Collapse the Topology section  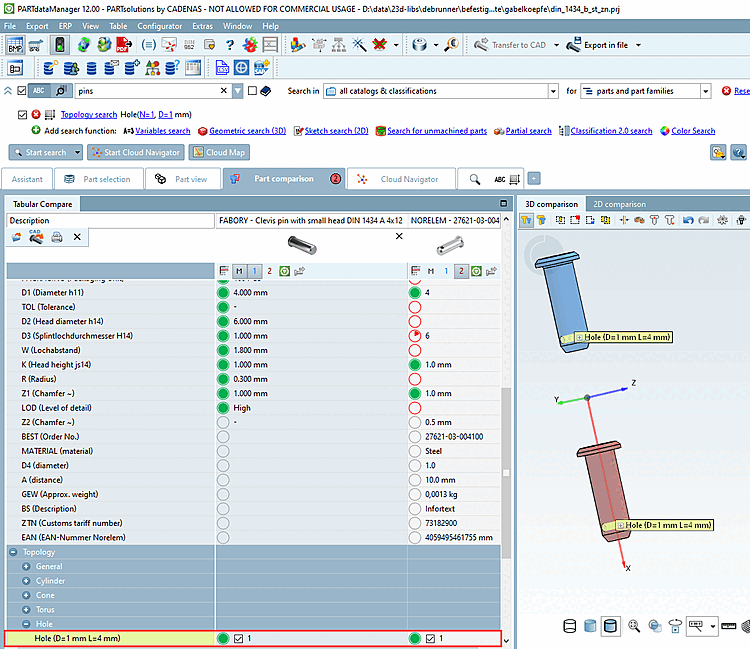coord(13,552)
